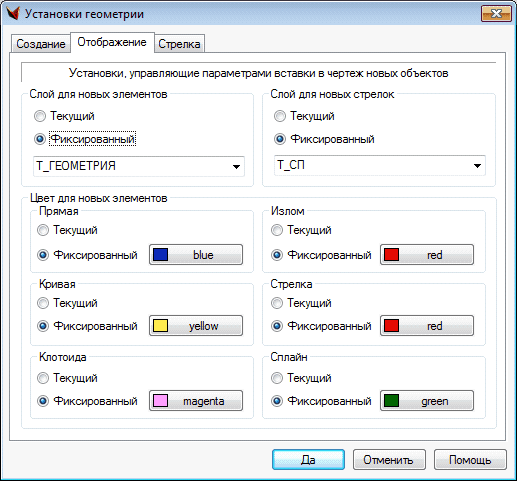Switch to the Стрелка tab

point(179,44)
